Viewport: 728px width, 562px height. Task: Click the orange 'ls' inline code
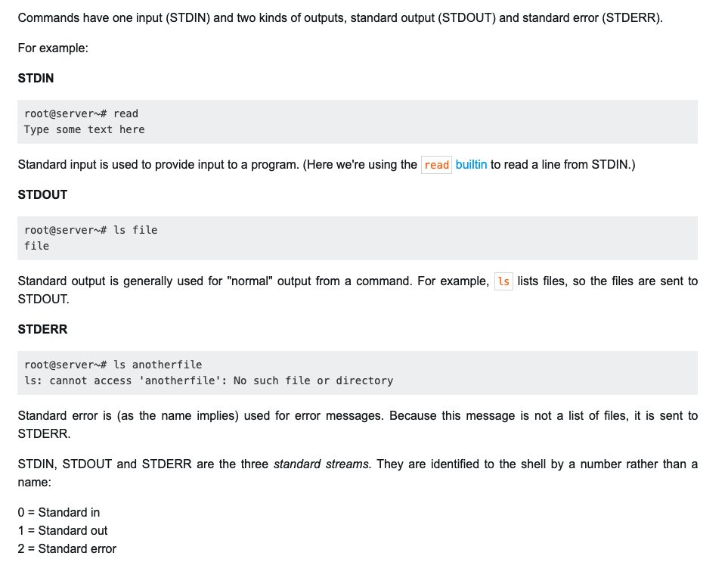pos(503,281)
